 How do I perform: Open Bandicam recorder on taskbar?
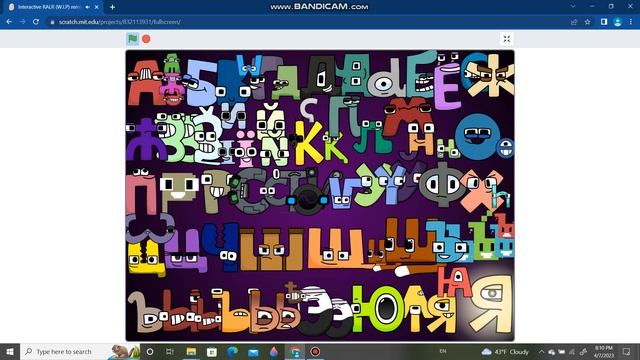(x=315, y=351)
